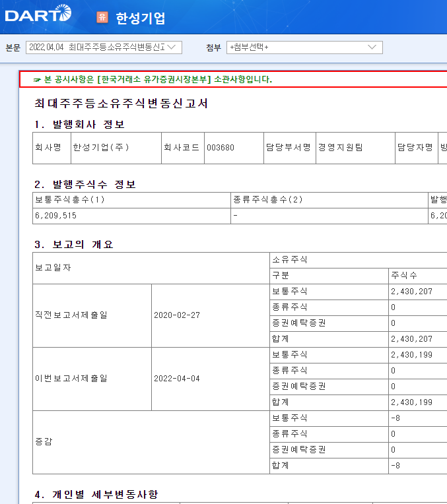Click the 한성기업 company name header
447x504 pixels.
pyautogui.click(x=141, y=18)
